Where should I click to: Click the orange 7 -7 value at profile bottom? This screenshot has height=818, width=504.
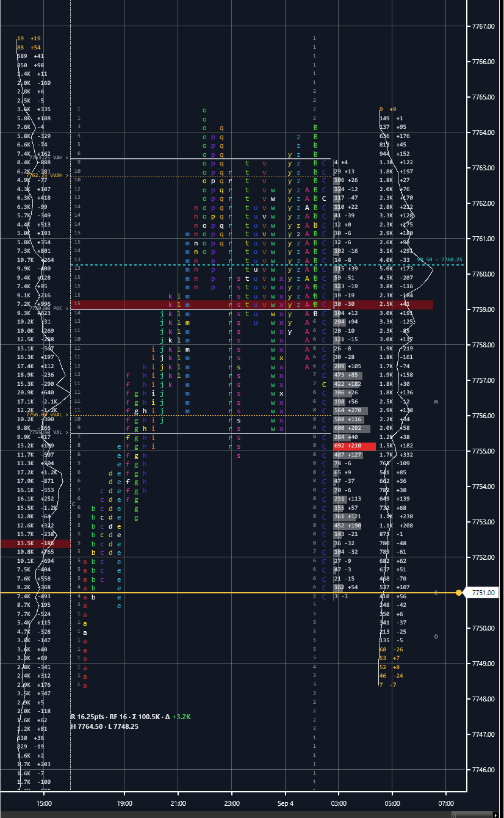[387, 685]
